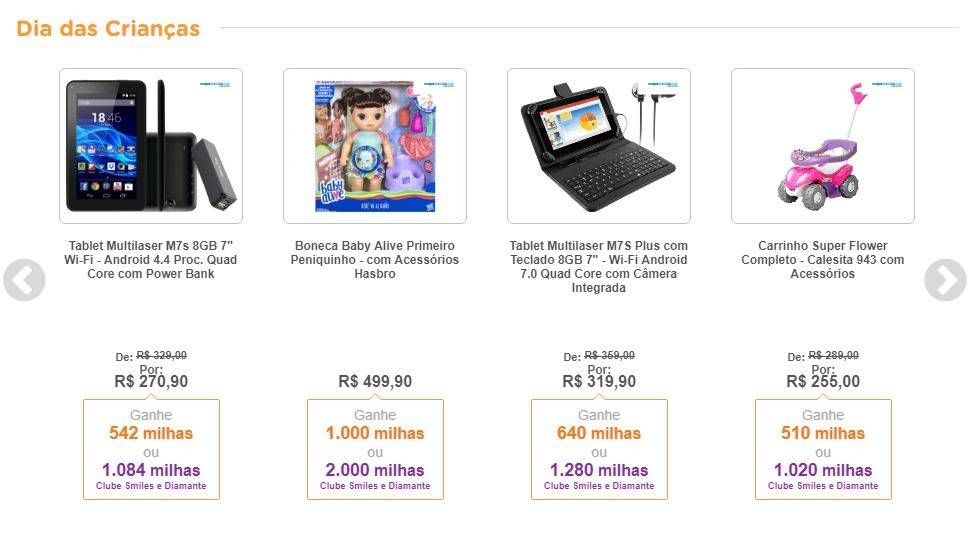Click the 542 milhas reward box
This screenshot has width=972, height=547.
[x=151, y=450]
